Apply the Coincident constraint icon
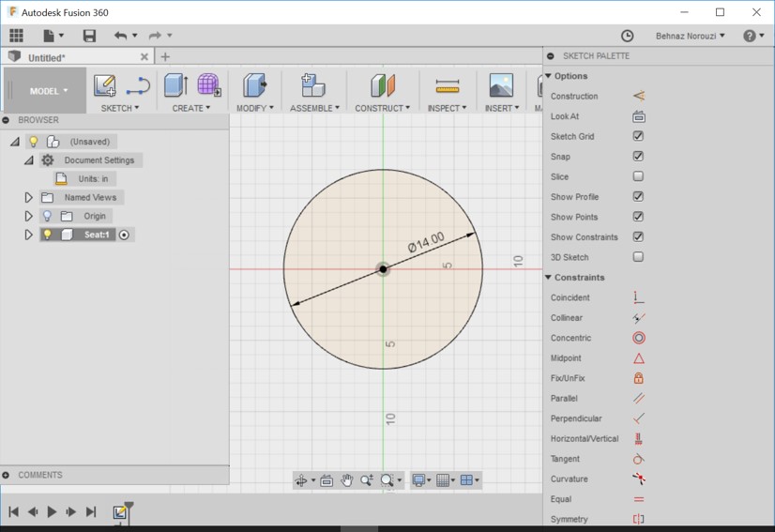 point(639,297)
